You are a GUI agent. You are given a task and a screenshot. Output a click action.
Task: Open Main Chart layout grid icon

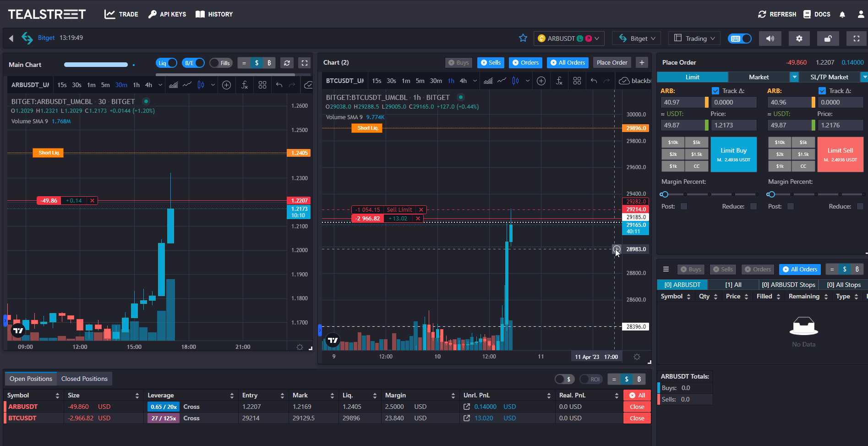(262, 85)
